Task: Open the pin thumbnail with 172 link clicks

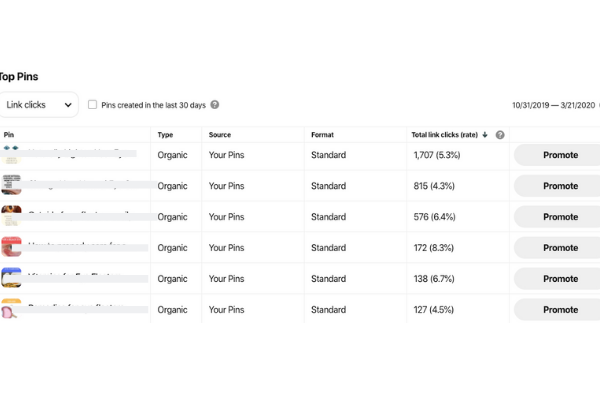Action: (x=12, y=247)
